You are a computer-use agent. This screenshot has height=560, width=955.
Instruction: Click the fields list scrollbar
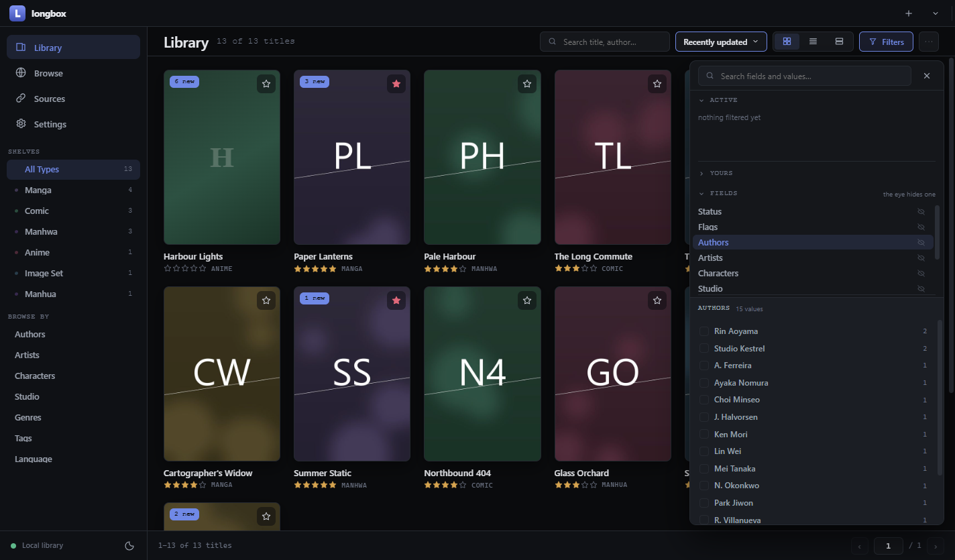[937, 232]
